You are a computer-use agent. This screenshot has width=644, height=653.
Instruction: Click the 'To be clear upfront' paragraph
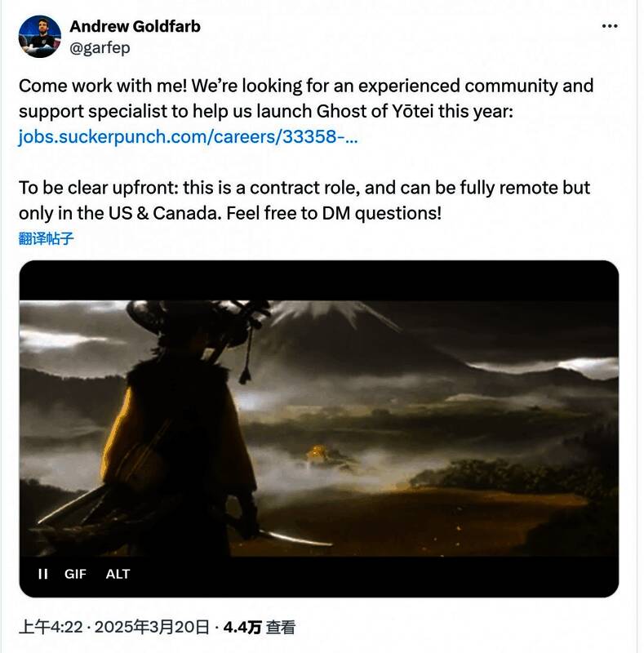pos(304,200)
